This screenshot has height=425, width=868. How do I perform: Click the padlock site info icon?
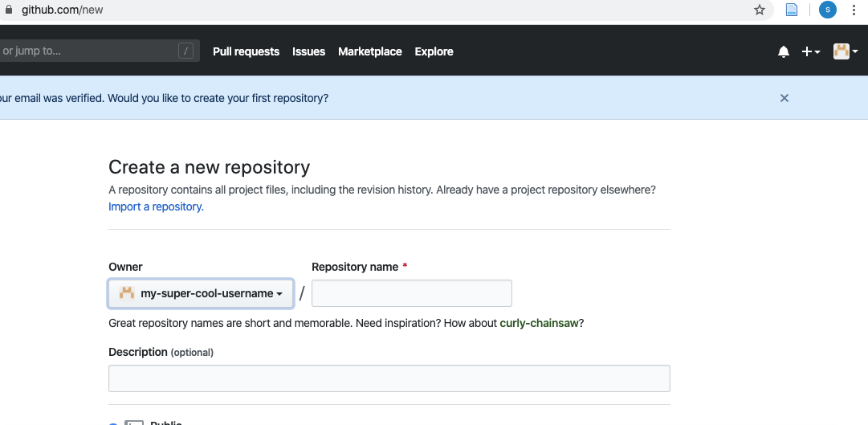tap(8, 10)
